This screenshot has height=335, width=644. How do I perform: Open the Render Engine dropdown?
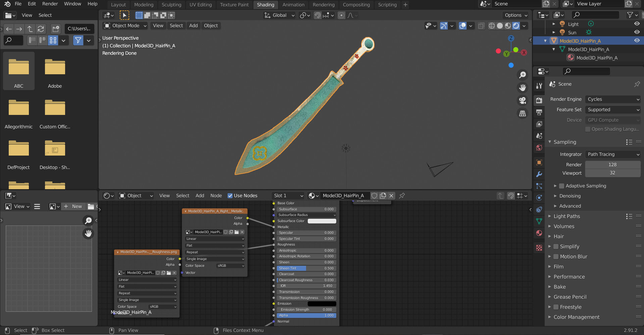pos(613,99)
